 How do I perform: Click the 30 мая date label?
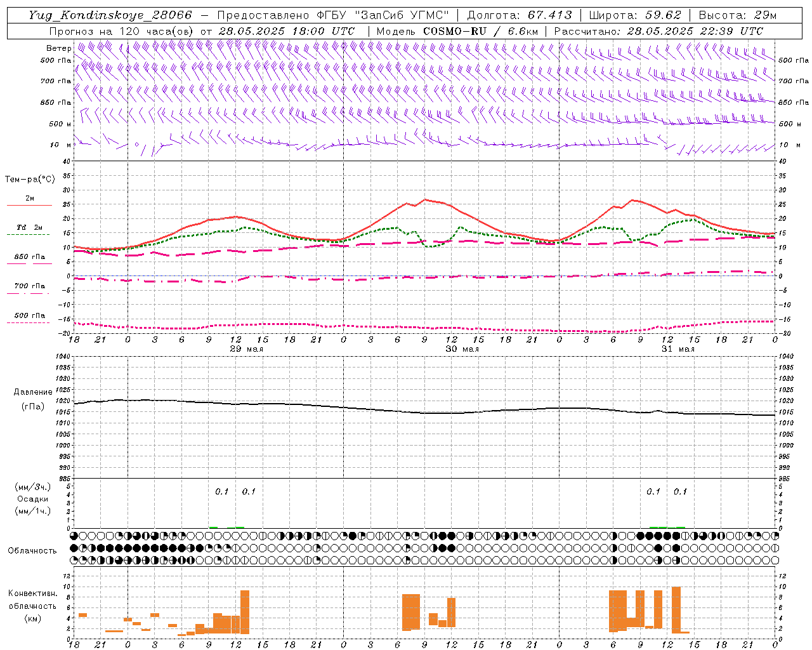462,349
